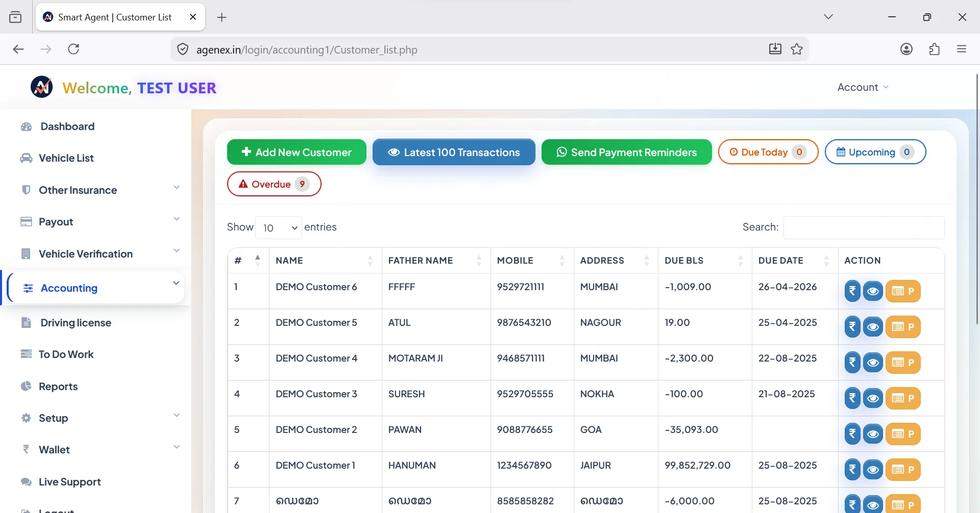Filter by Due Today
This screenshot has width=980, height=513.
pos(768,152)
